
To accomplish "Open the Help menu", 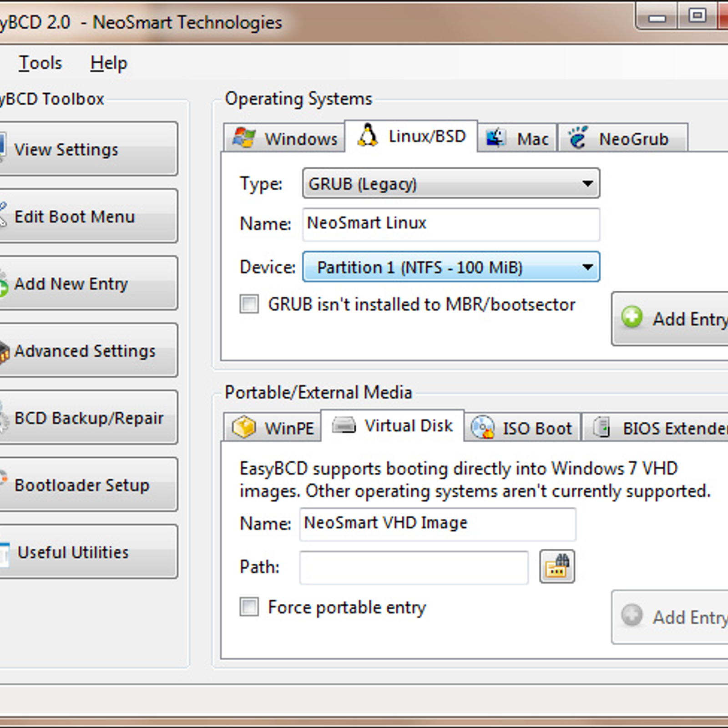I will tap(109, 63).
